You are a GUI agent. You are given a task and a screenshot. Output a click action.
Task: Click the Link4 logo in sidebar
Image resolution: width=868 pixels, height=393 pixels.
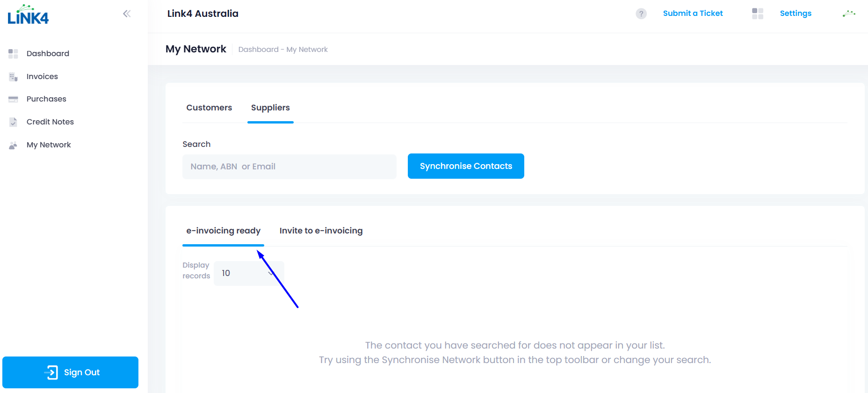tap(28, 15)
